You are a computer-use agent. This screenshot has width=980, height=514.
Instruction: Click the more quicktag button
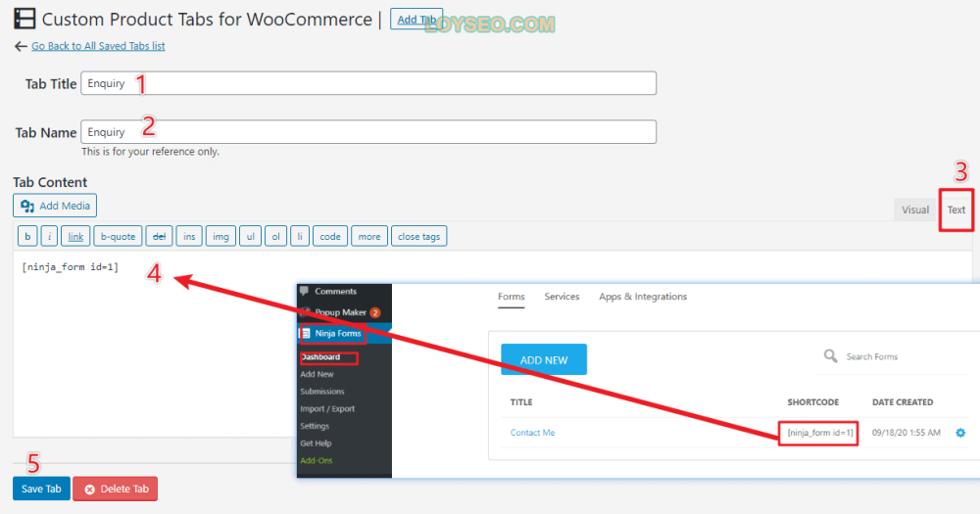(x=369, y=236)
